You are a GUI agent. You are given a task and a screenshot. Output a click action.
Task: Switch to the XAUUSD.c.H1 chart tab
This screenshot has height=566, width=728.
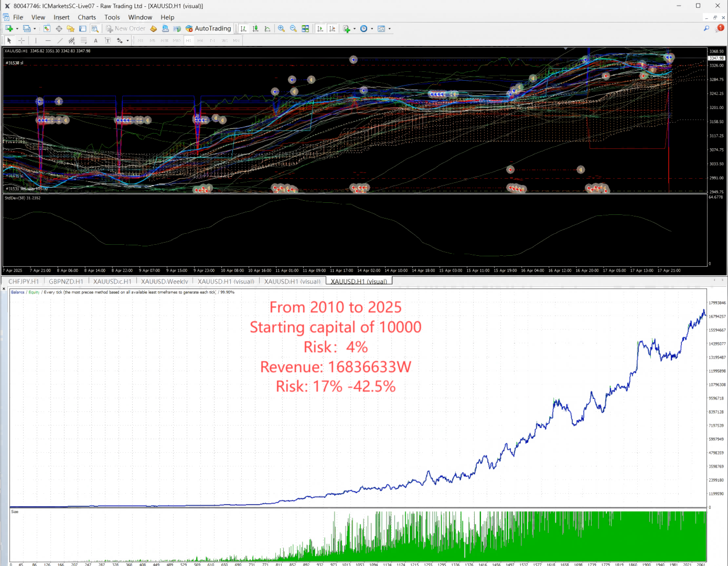point(112,281)
